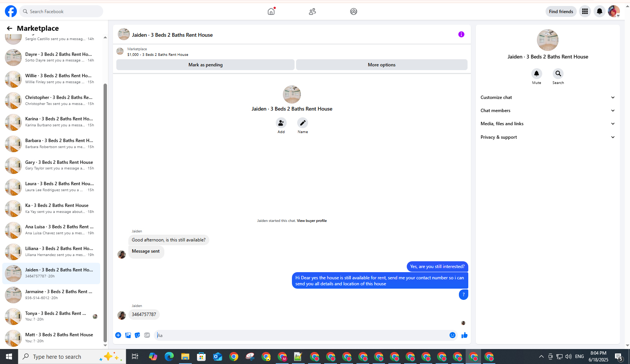Image resolution: width=630 pixels, height=364 pixels.
Task: Search in conversation magnifier icon
Action: 558,73
